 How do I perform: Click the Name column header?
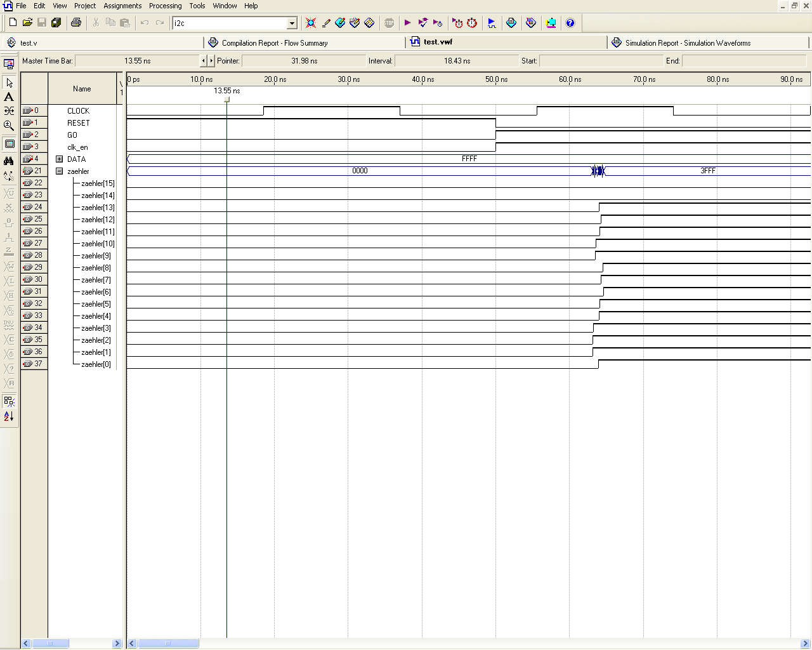click(82, 89)
